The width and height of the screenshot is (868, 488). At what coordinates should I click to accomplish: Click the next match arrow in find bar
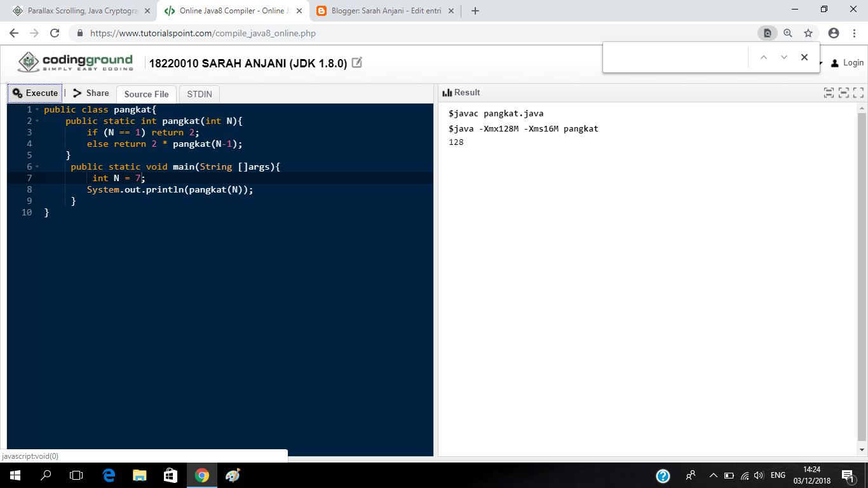pyautogui.click(x=783, y=57)
